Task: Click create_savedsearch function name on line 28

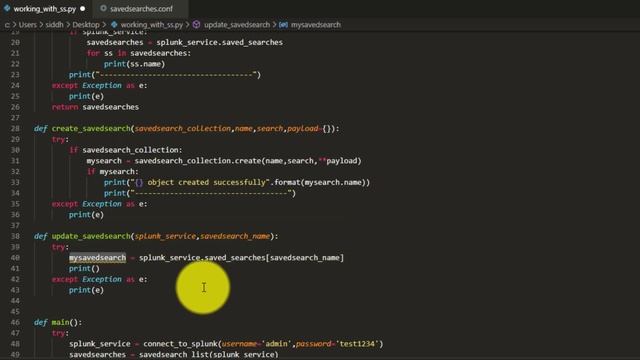Action: point(91,129)
